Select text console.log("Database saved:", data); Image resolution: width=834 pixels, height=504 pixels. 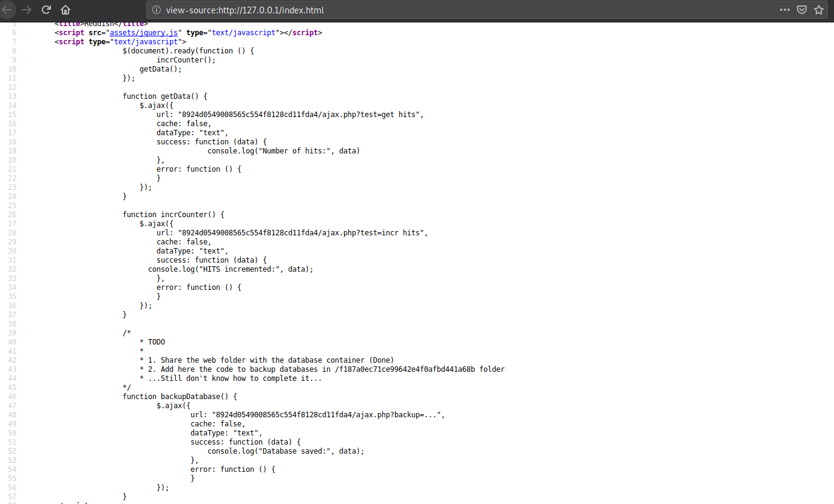(286, 451)
